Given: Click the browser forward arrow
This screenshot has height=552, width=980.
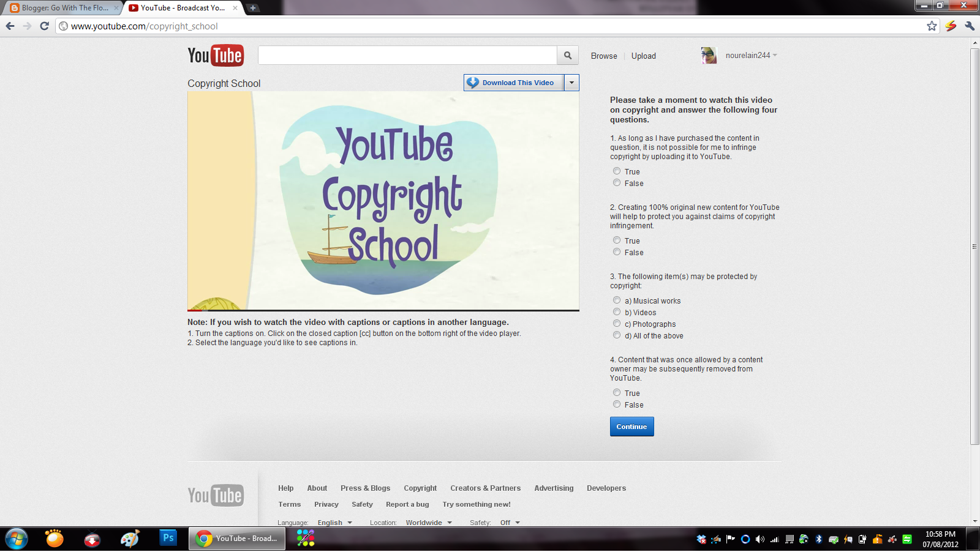Looking at the screenshot, I should point(27,26).
